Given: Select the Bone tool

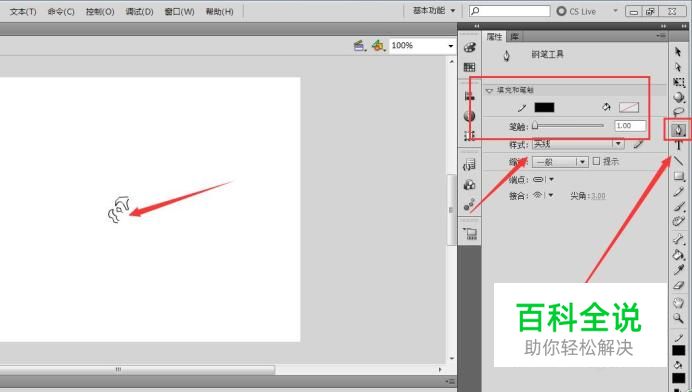Looking at the screenshot, I should (x=679, y=240).
